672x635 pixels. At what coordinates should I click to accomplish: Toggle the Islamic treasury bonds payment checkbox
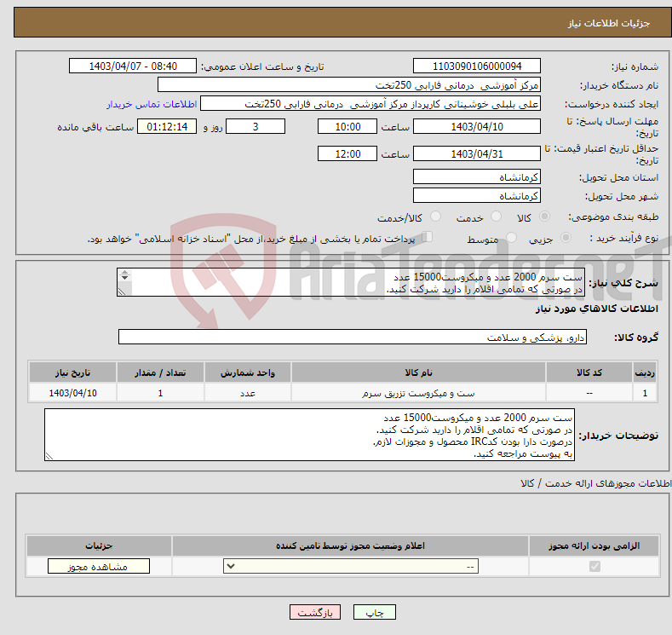(428, 237)
